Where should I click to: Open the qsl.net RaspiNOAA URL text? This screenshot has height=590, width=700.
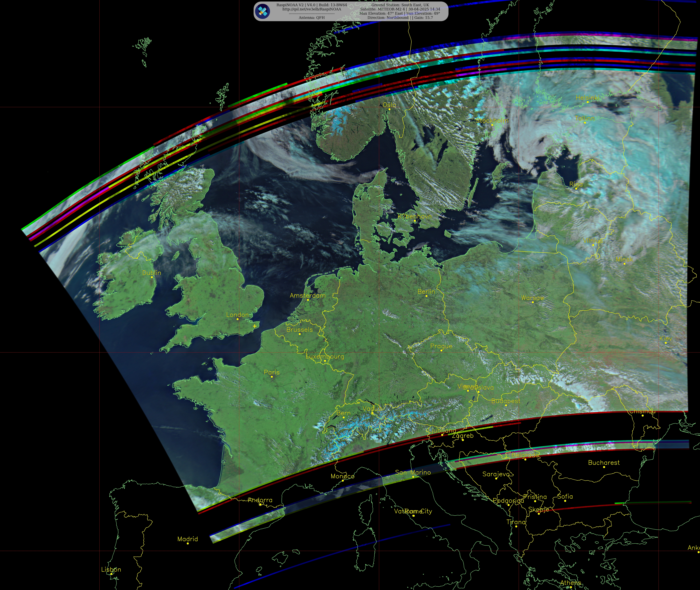click(x=312, y=9)
